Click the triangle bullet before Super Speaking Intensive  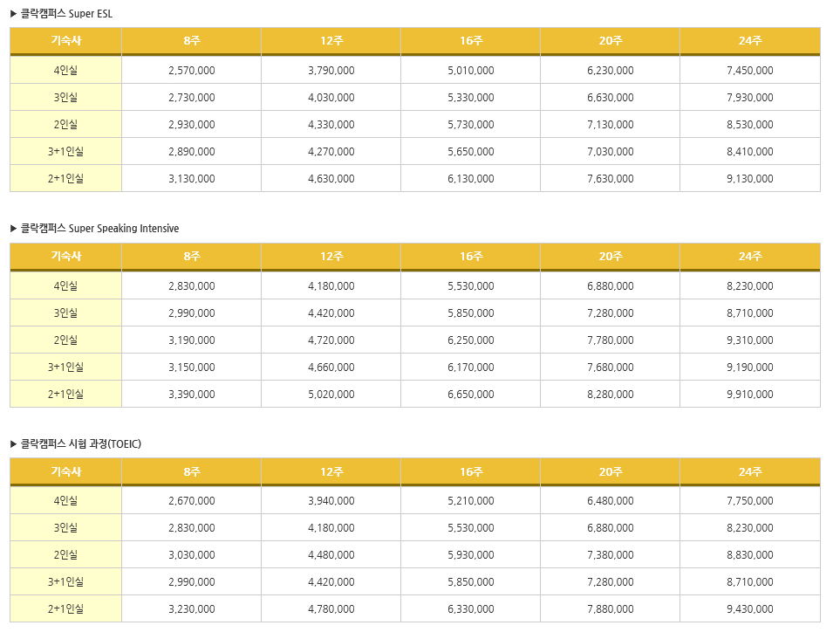(x=13, y=229)
